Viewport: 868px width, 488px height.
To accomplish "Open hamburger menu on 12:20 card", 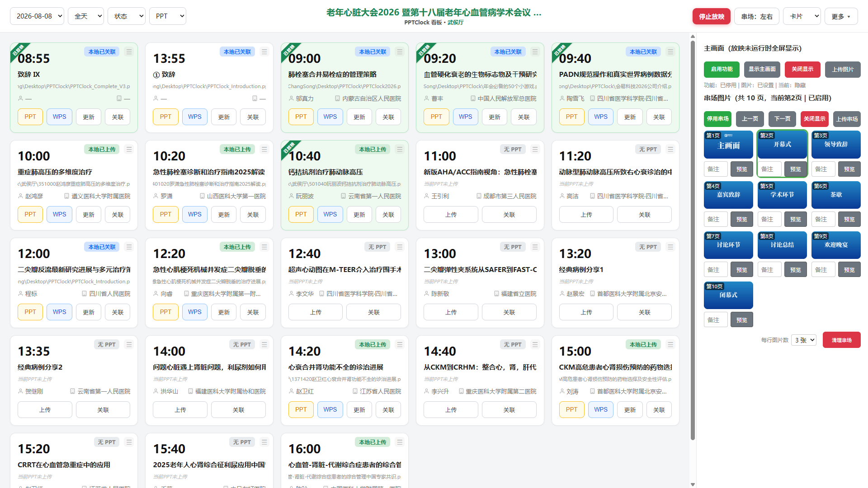I will point(264,247).
